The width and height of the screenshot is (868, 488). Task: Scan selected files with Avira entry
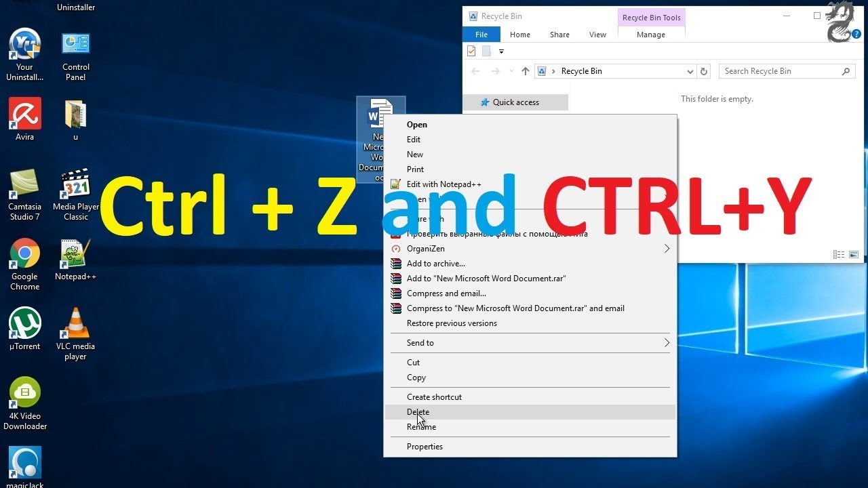coord(530,234)
